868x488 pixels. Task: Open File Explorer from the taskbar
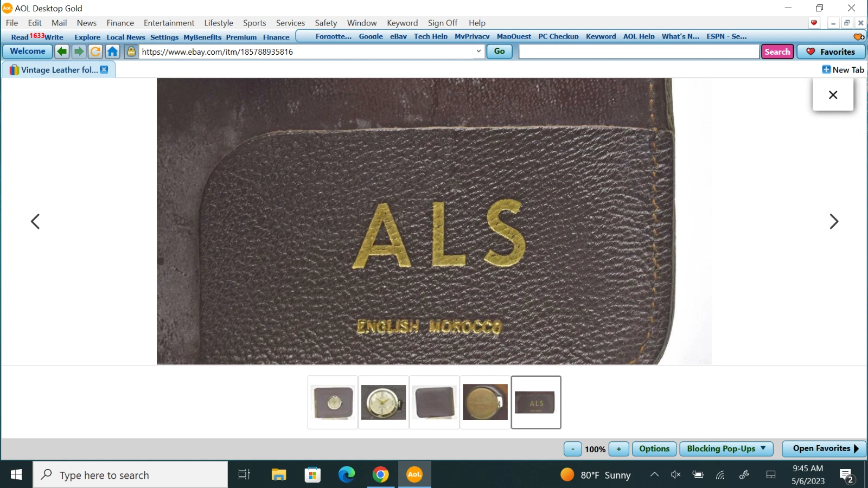[x=279, y=475]
